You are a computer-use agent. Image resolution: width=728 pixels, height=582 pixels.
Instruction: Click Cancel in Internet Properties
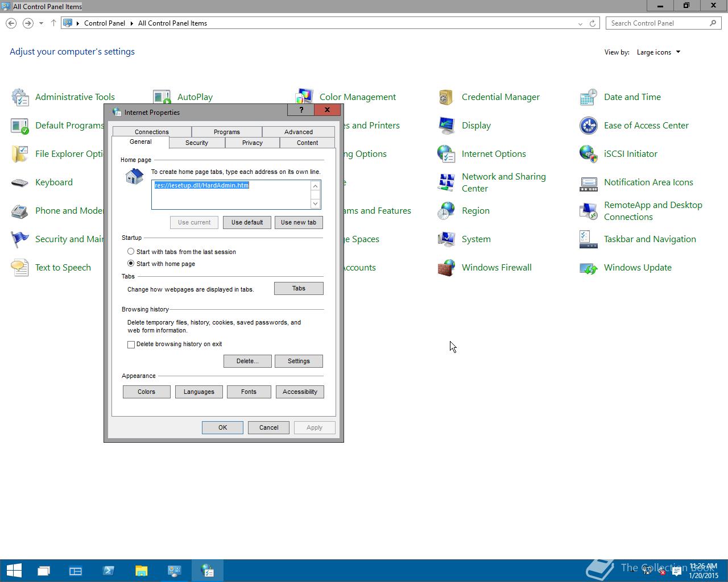[268, 427]
